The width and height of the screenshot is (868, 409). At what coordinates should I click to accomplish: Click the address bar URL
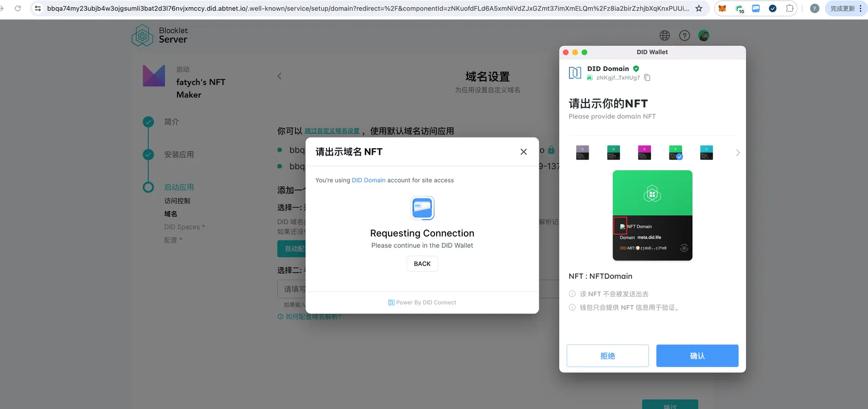368,9
